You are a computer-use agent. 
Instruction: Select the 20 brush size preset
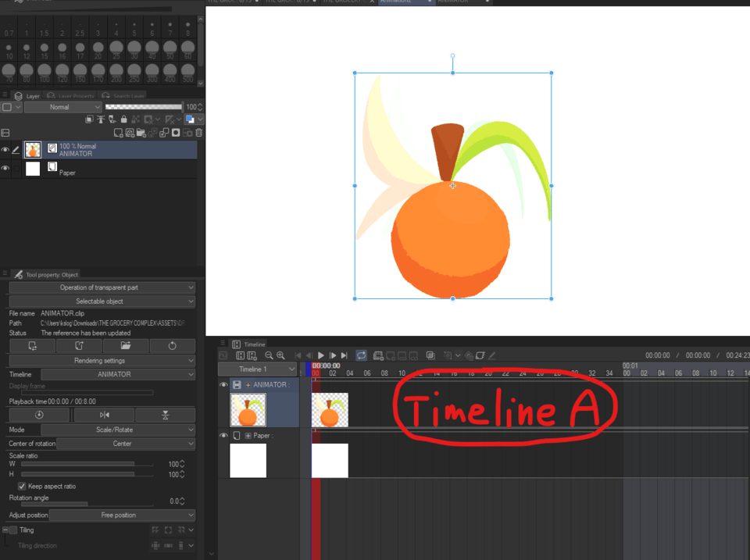coord(98,50)
